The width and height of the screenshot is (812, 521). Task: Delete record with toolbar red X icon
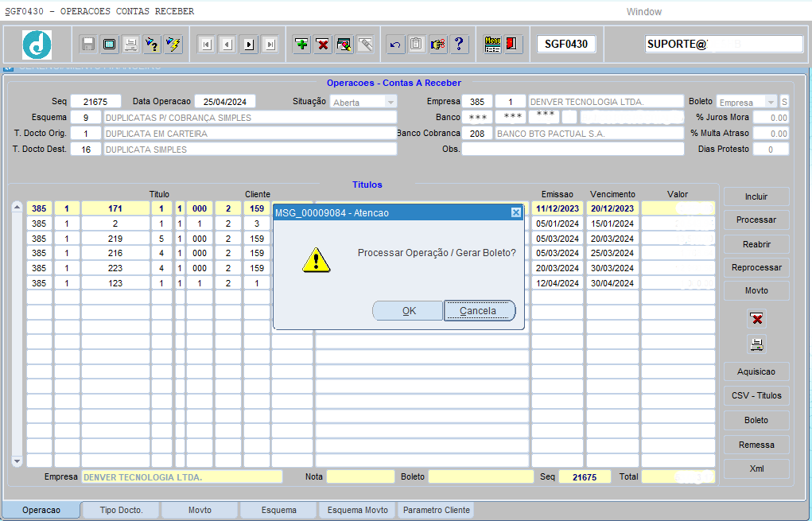(x=323, y=44)
